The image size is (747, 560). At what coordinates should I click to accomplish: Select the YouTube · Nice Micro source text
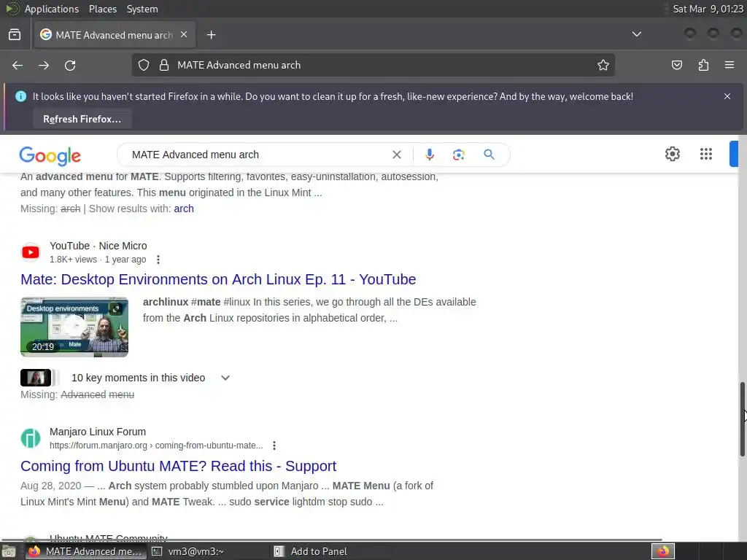tap(98, 246)
